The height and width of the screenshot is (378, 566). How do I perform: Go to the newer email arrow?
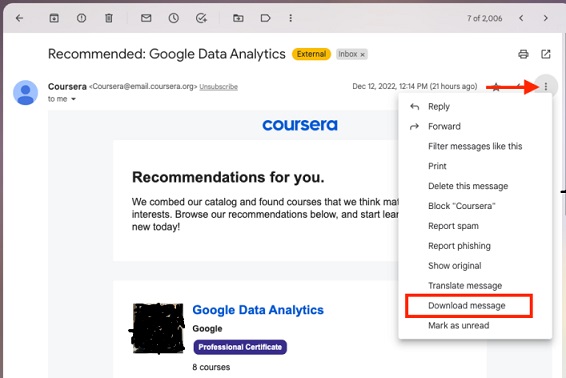click(x=521, y=18)
